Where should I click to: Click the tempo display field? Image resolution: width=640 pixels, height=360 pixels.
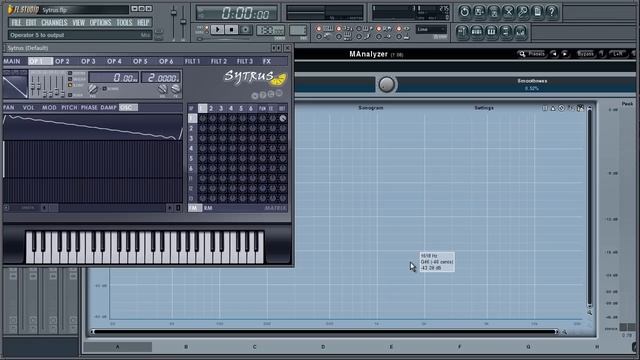(270, 30)
